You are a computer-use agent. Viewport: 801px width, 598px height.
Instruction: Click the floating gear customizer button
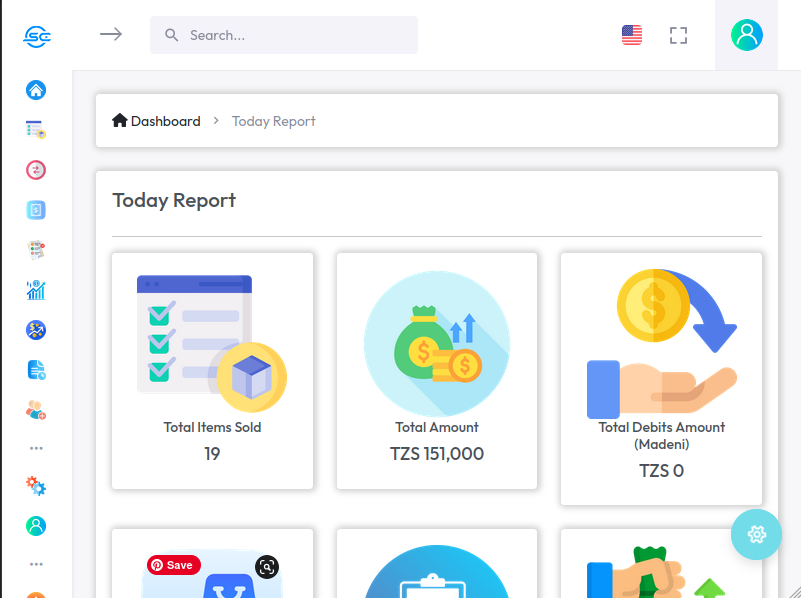756,534
